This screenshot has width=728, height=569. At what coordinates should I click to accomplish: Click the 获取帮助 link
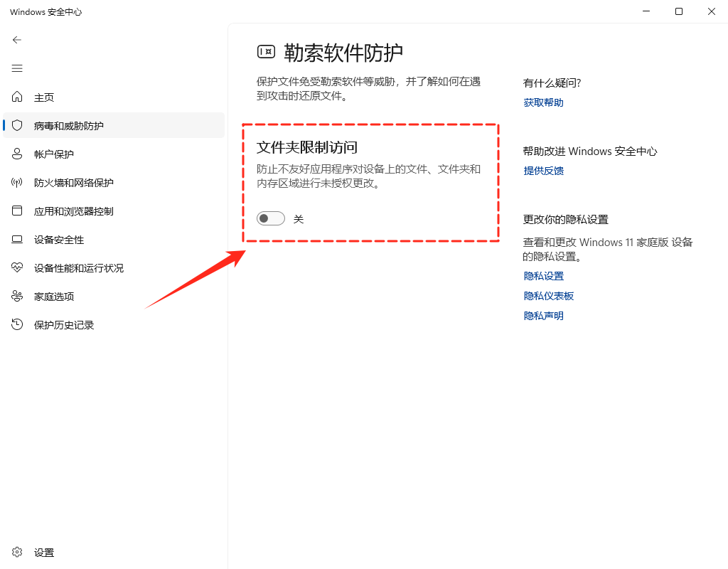point(543,102)
